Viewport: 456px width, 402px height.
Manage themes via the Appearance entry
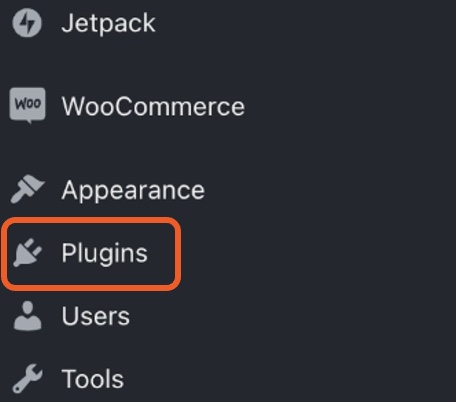point(107,189)
